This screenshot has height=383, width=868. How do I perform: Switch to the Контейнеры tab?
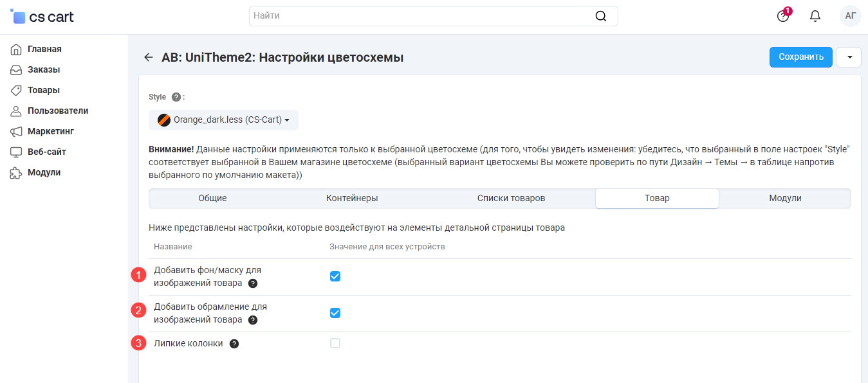(352, 199)
